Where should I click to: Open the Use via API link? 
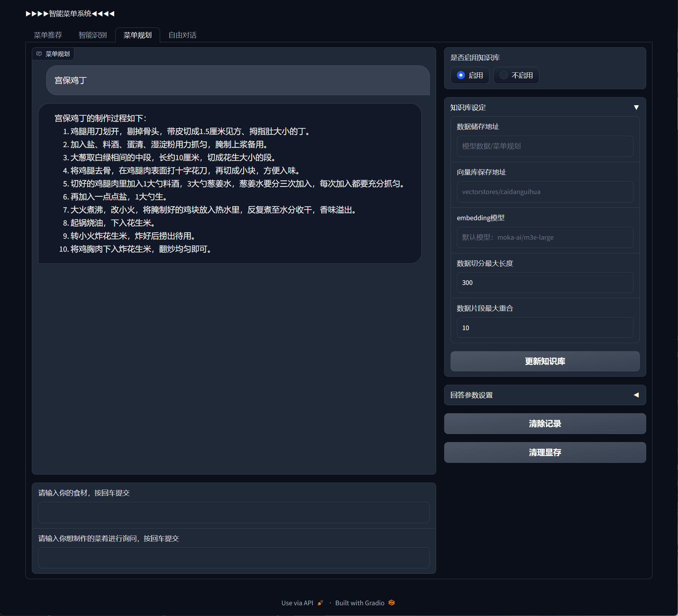coord(302,603)
